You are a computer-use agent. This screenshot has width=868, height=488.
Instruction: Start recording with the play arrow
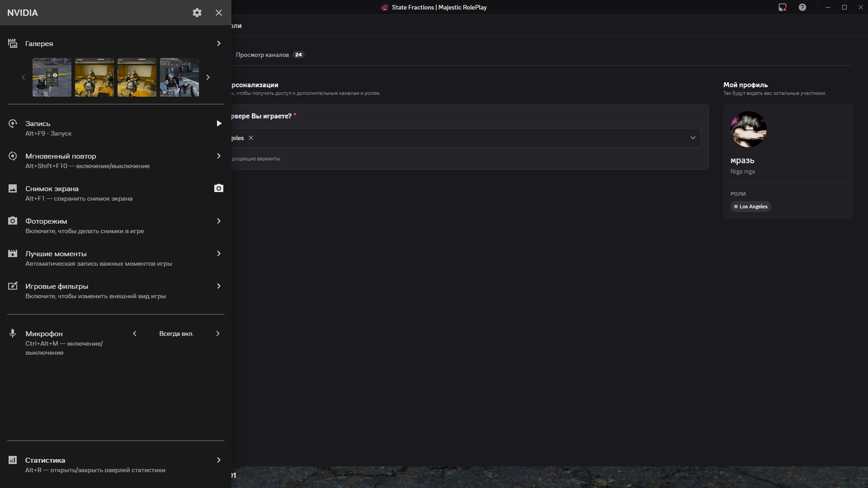[219, 123]
